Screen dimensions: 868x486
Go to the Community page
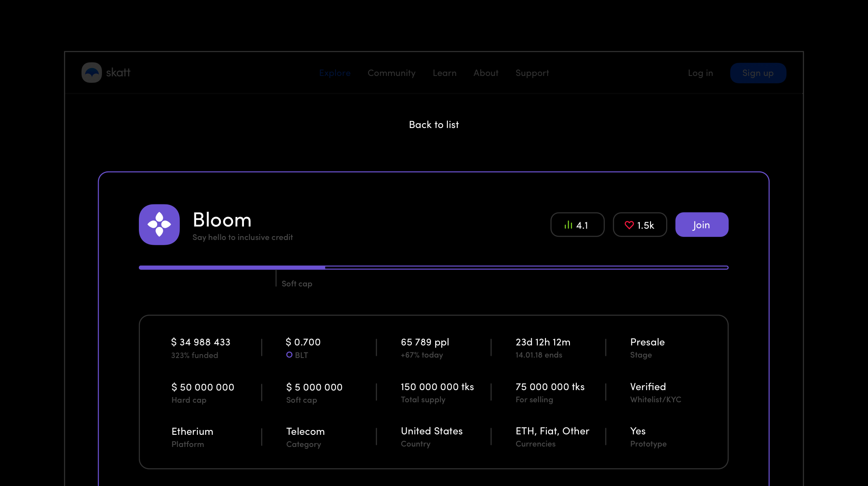pyautogui.click(x=391, y=73)
